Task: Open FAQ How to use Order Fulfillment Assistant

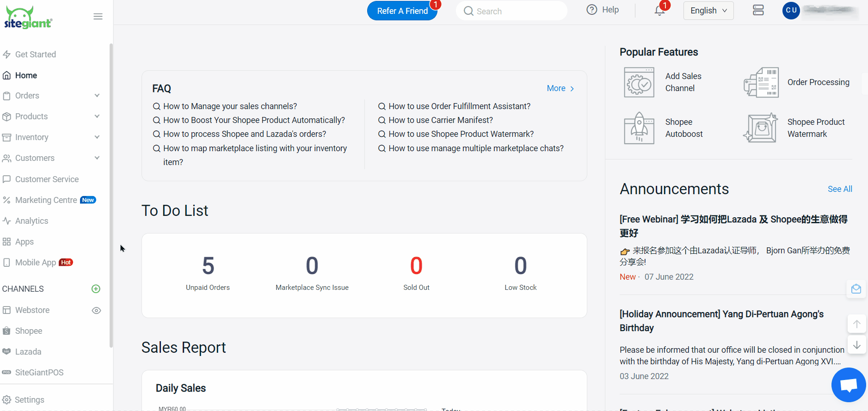Action: (x=459, y=106)
